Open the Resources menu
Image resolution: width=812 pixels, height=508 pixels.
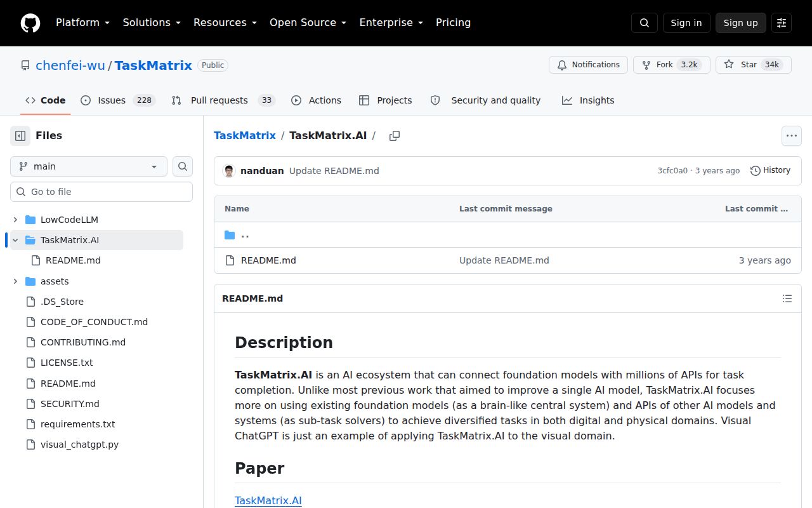[225, 23]
